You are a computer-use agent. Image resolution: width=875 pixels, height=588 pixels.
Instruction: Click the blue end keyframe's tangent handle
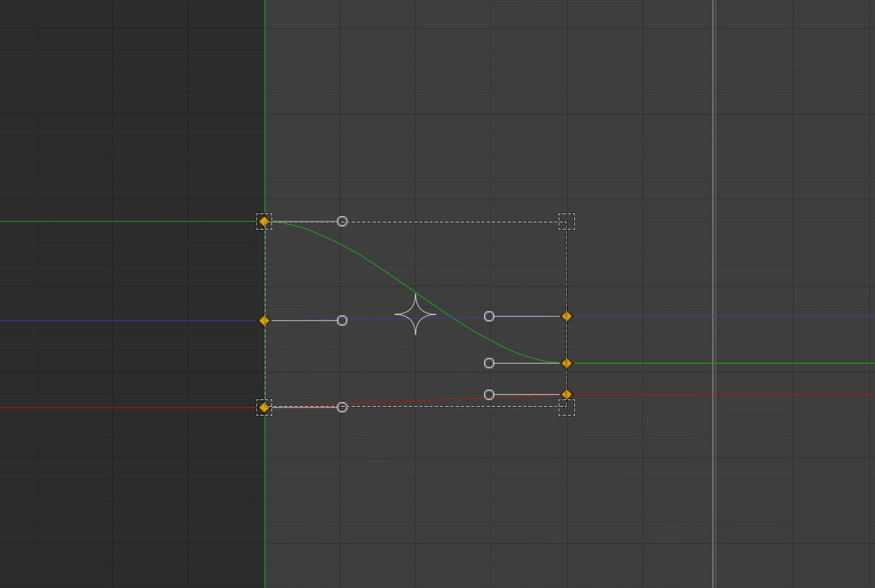[489, 316]
